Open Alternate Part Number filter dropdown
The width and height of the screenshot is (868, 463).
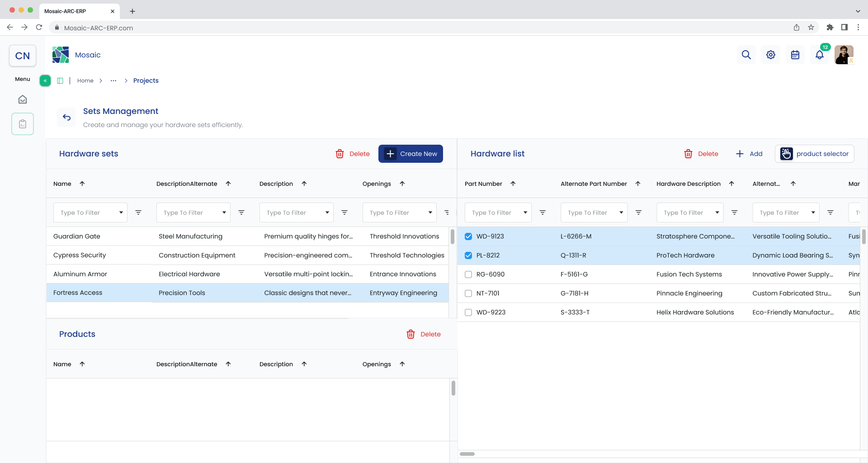(x=594, y=213)
